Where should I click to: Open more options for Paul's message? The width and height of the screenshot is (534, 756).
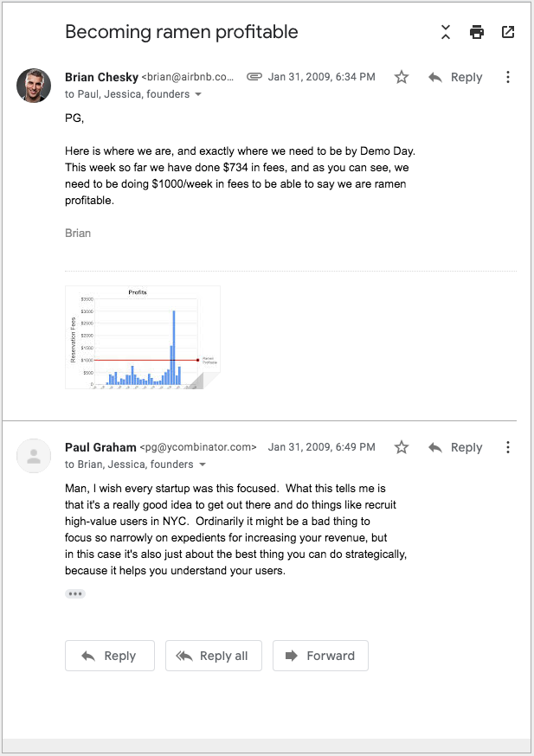point(508,447)
